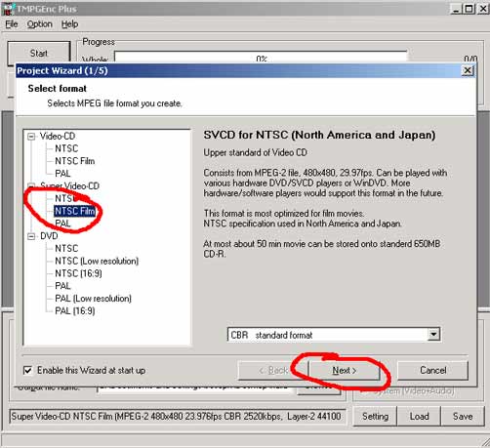The height and width of the screenshot is (448, 490).
Task: Select NTSC (Low resolution) under DVD
Action: pyautogui.click(x=97, y=261)
